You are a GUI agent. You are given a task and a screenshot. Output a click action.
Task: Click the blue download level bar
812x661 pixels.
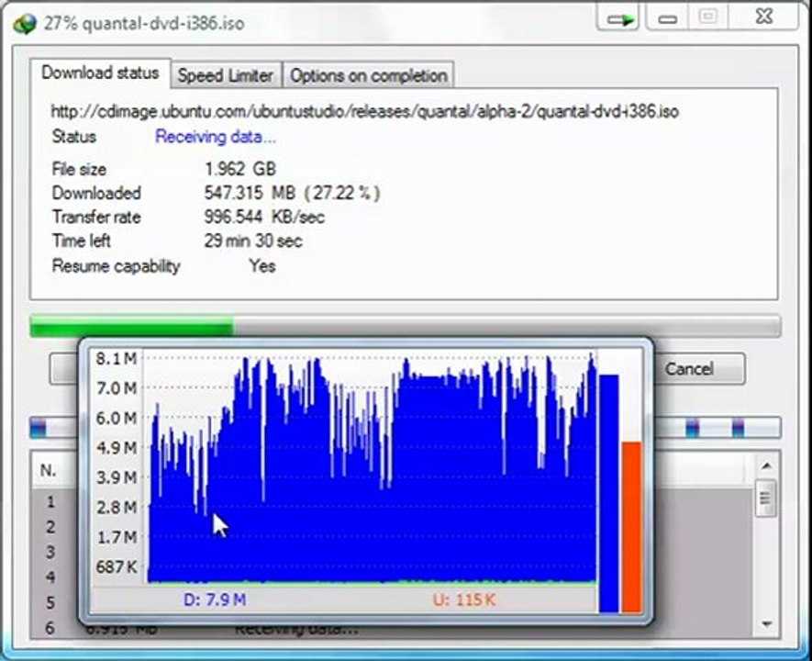[609, 493]
